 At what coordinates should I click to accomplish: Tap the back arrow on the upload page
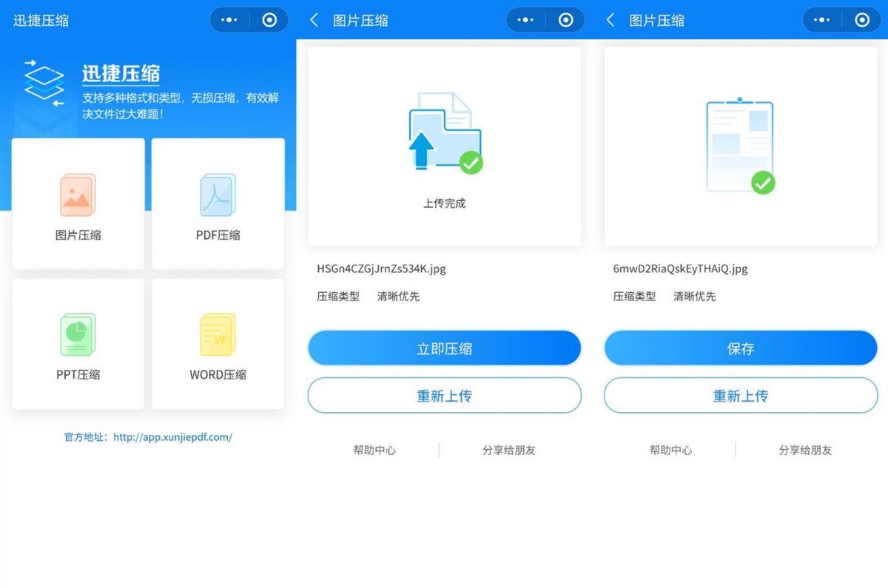[314, 20]
